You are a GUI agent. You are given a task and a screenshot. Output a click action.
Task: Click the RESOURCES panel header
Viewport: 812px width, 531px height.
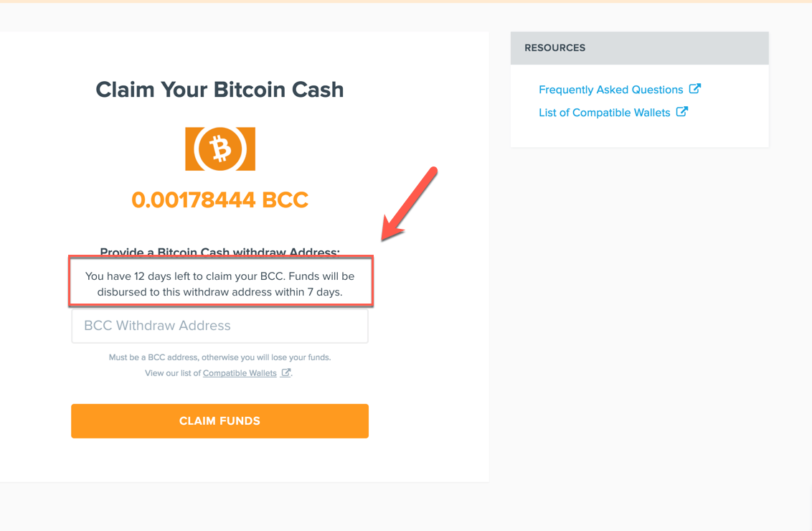(x=555, y=47)
